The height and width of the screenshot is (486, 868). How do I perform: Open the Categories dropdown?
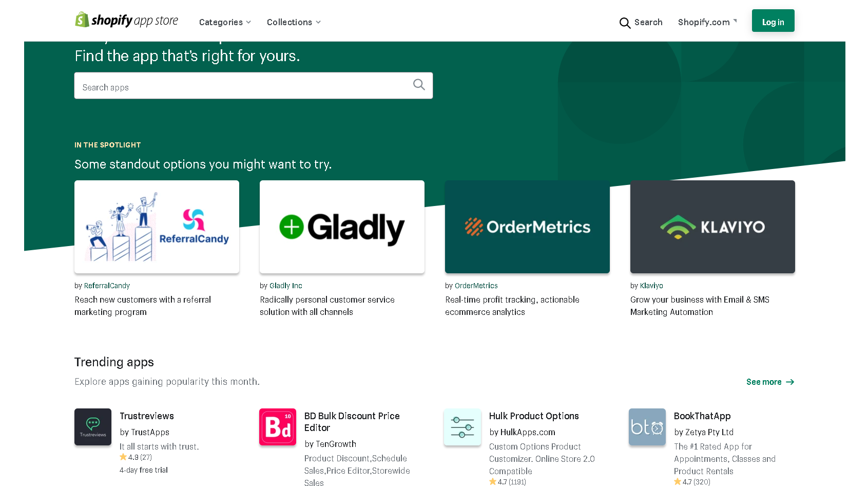pyautogui.click(x=225, y=22)
